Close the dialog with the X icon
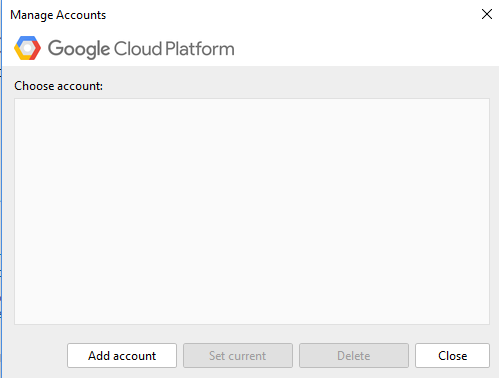The width and height of the screenshot is (499, 378). click(487, 14)
